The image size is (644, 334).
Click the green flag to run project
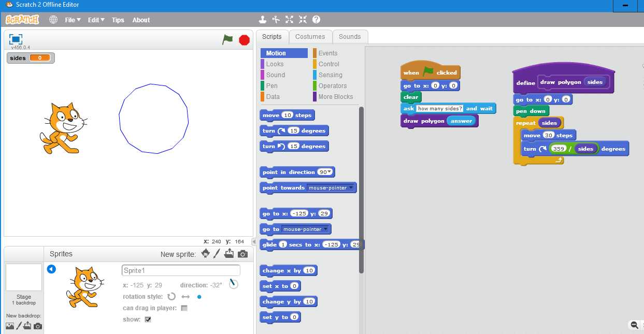tap(227, 39)
